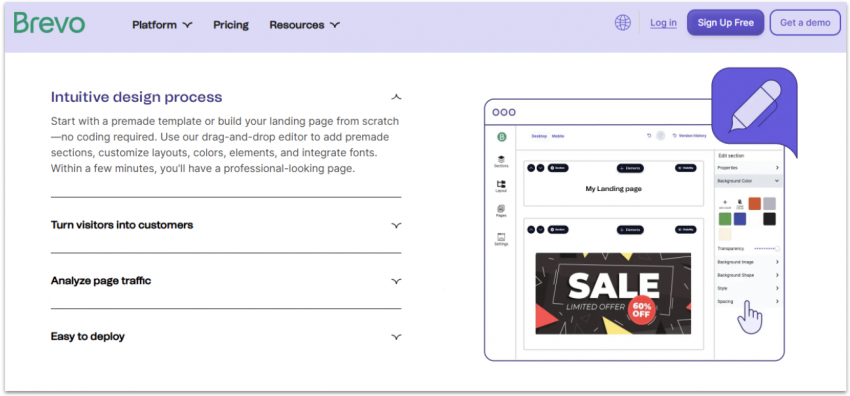Click the Transparency slider

[x=767, y=249]
